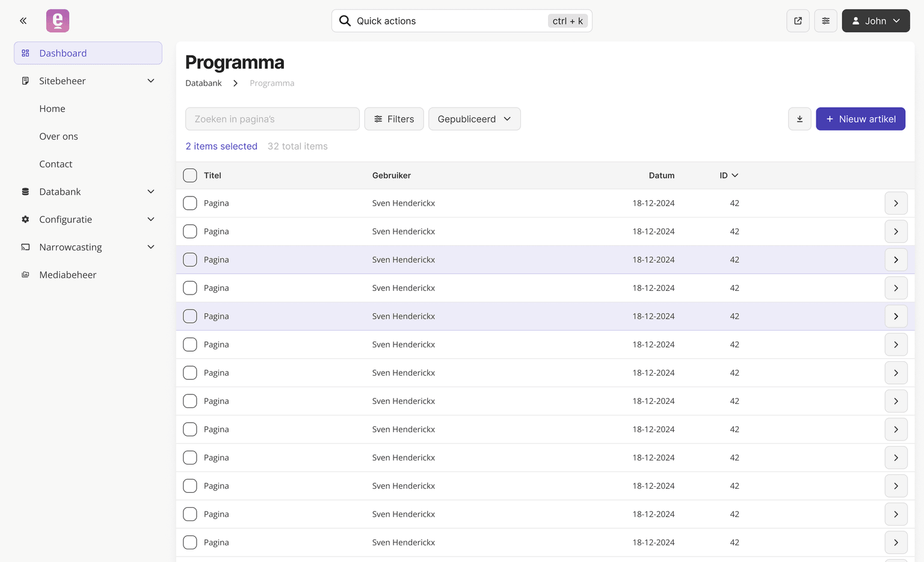This screenshot has height=562, width=924.
Task: Open the Gepubliceerd status dropdown
Action: tap(474, 119)
